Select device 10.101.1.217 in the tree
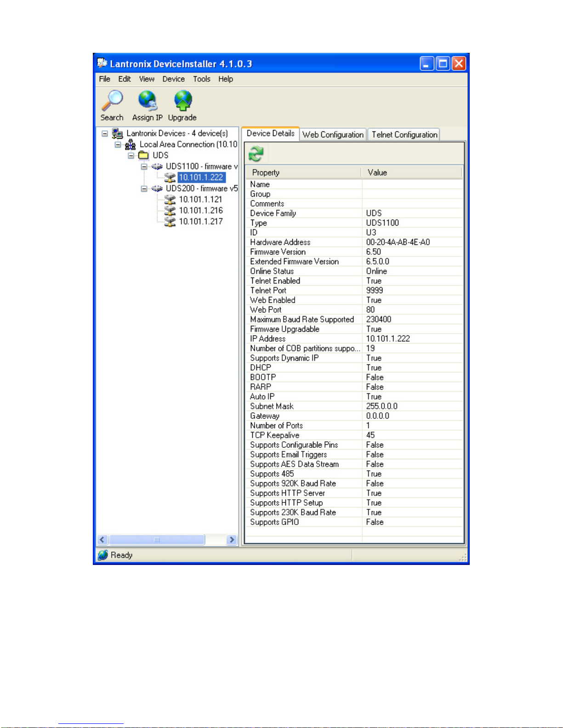Viewport: 563px width, 728px height. click(201, 221)
